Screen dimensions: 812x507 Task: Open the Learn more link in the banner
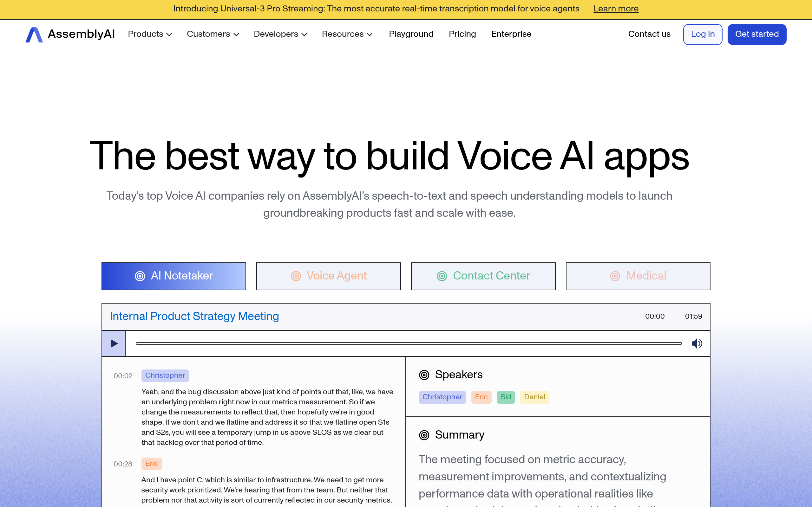pos(616,9)
